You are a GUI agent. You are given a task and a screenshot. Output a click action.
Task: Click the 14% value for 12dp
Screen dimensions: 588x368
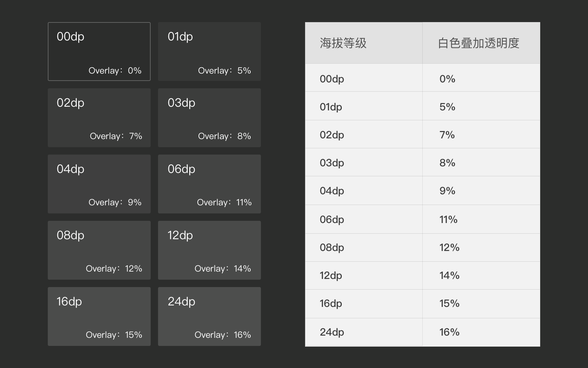[x=449, y=275]
